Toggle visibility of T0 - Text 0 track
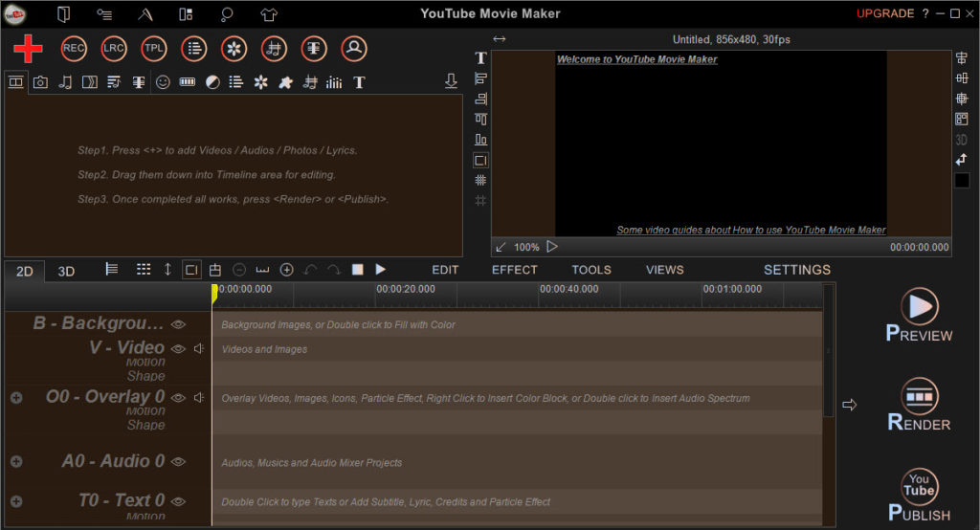 178,500
